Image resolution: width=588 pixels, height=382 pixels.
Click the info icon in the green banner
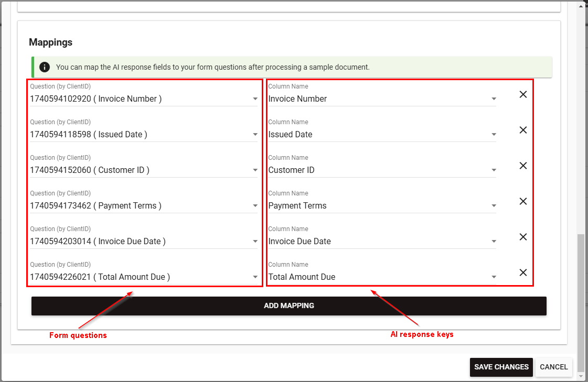tap(45, 67)
